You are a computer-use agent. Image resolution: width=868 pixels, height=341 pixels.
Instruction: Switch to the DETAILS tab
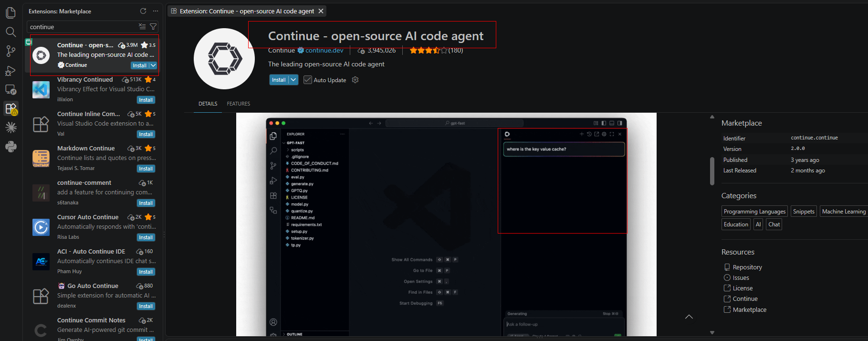208,104
